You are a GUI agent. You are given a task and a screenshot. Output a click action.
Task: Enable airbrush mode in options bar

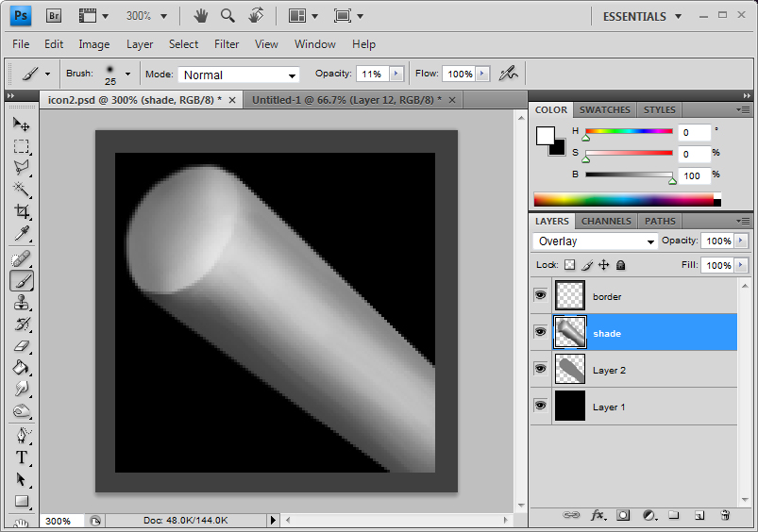pyautogui.click(x=508, y=74)
